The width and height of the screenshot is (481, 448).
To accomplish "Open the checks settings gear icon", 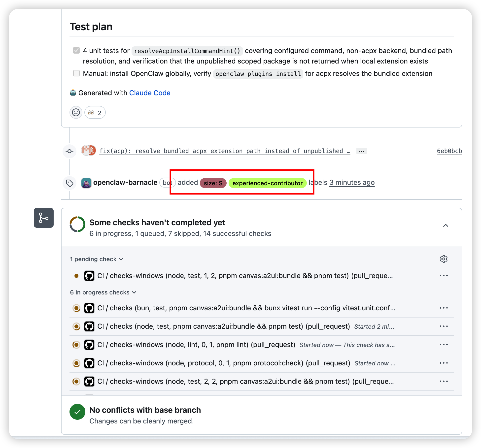I will coord(444,259).
